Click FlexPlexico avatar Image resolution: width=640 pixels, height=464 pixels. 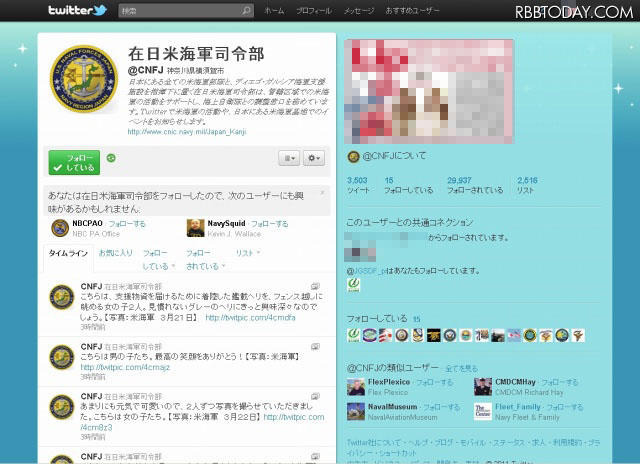tap(356, 387)
